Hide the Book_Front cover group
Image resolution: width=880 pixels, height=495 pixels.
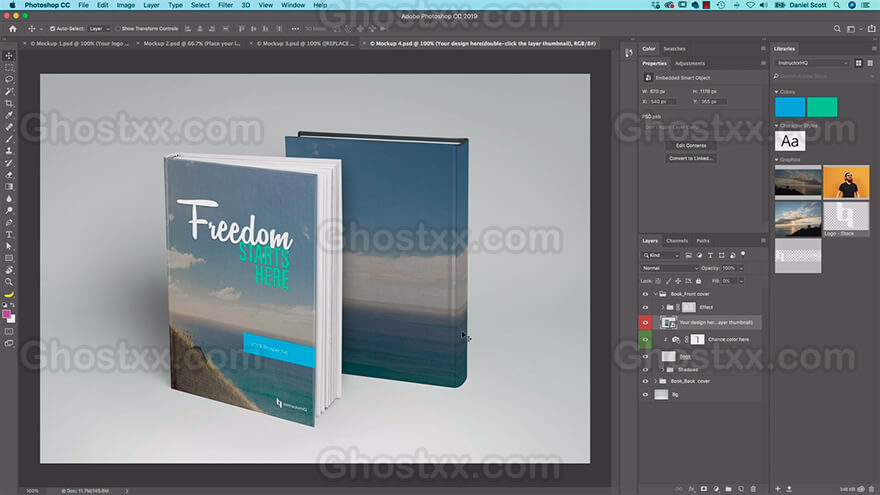click(x=645, y=294)
